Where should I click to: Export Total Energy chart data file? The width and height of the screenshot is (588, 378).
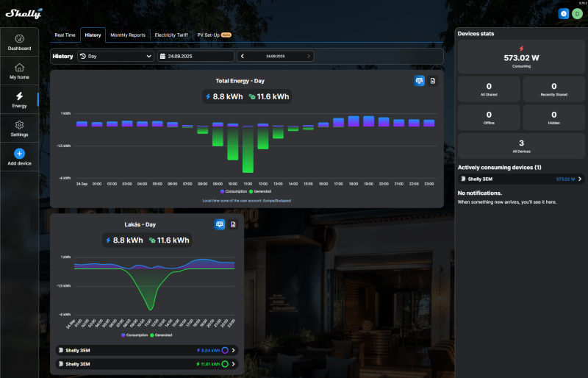coord(433,81)
